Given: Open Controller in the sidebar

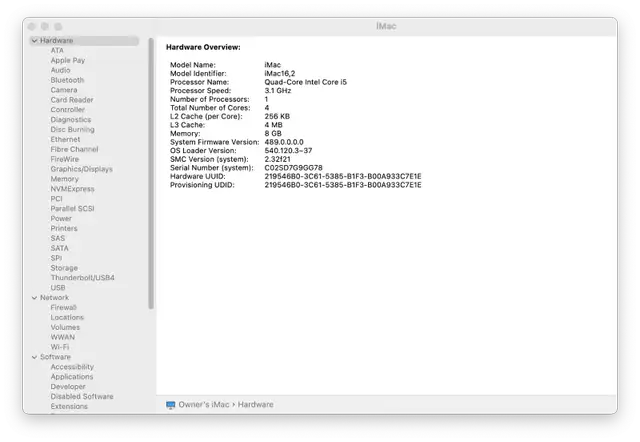Looking at the screenshot, I should 68,110.
